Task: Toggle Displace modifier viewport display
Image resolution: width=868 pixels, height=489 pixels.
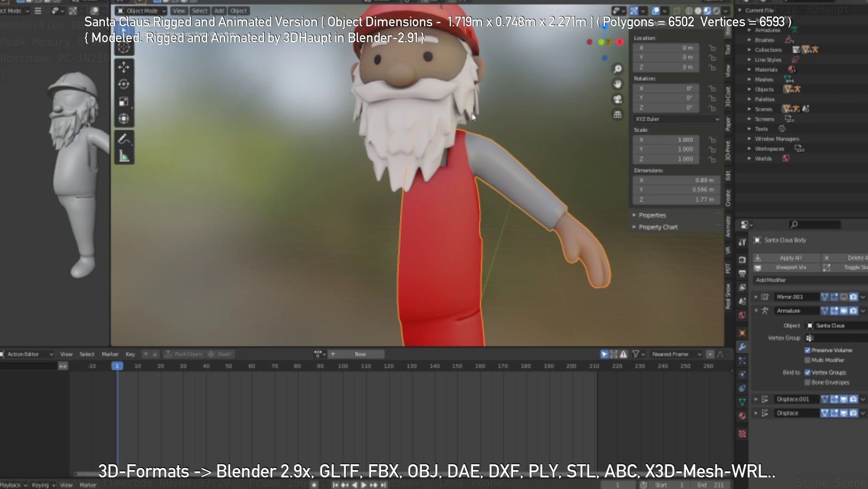Action: 844,413
